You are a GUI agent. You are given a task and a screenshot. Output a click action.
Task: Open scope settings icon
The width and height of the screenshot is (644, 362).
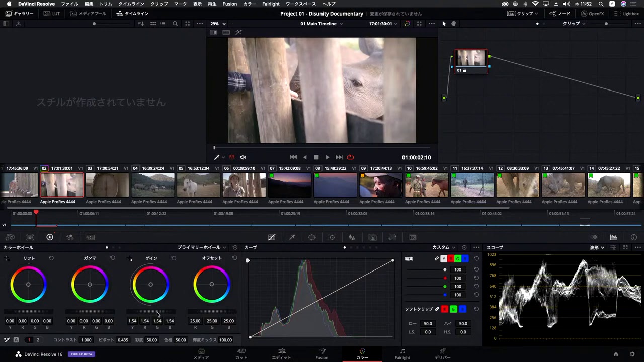[613, 248]
